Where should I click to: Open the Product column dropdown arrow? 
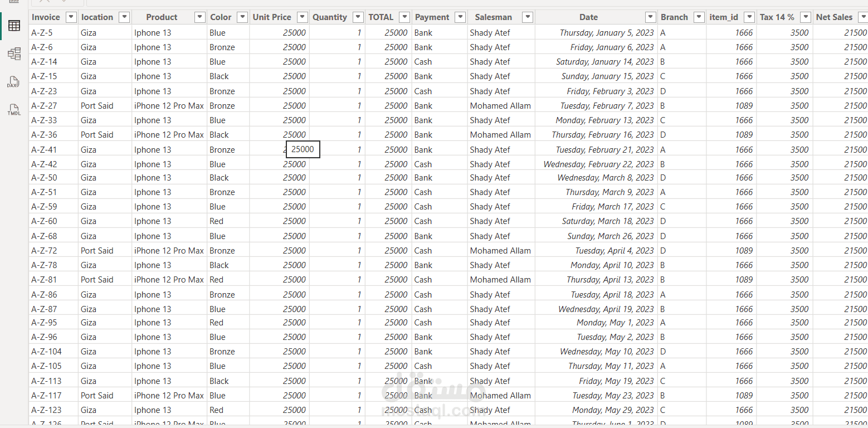[199, 17]
